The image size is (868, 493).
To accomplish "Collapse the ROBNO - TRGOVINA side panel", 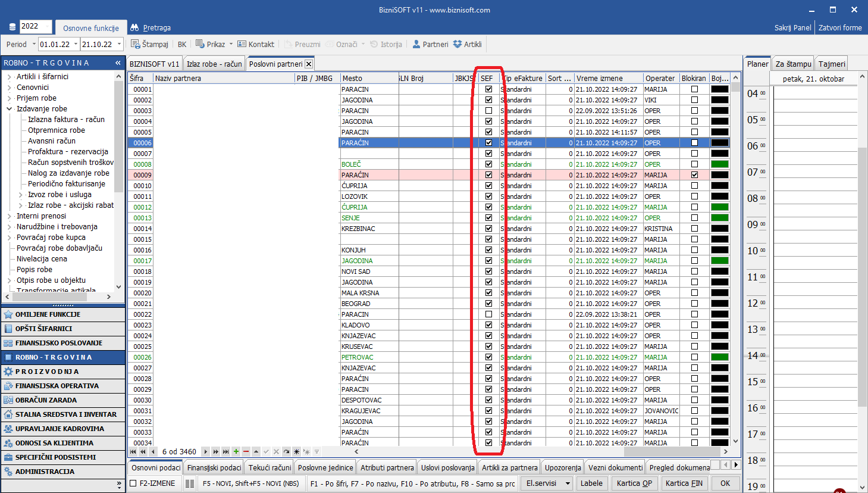I will tap(118, 63).
